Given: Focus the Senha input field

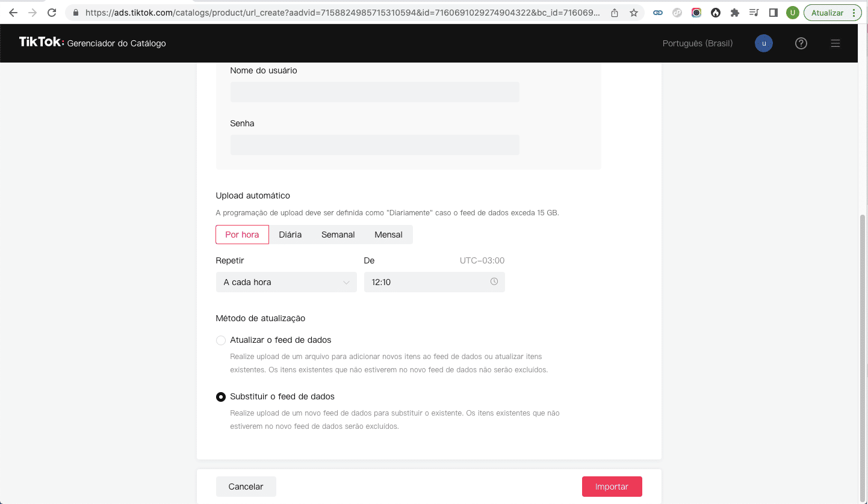Looking at the screenshot, I should click(x=374, y=145).
